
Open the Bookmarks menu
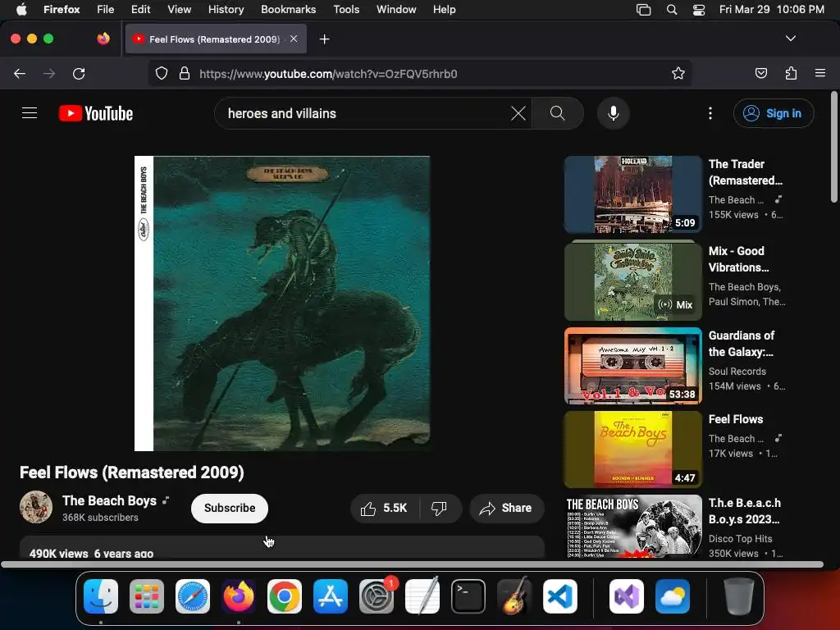click(288, 9)
